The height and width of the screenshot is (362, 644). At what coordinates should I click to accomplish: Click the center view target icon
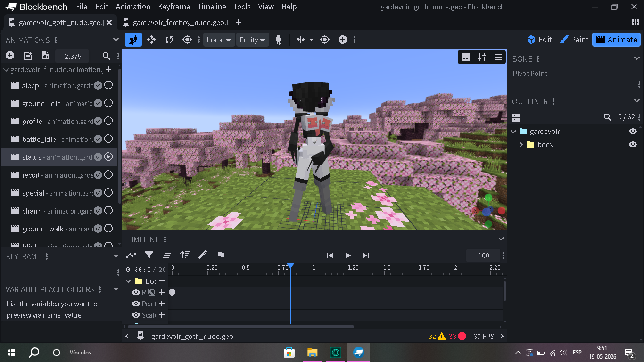point(325,40)
